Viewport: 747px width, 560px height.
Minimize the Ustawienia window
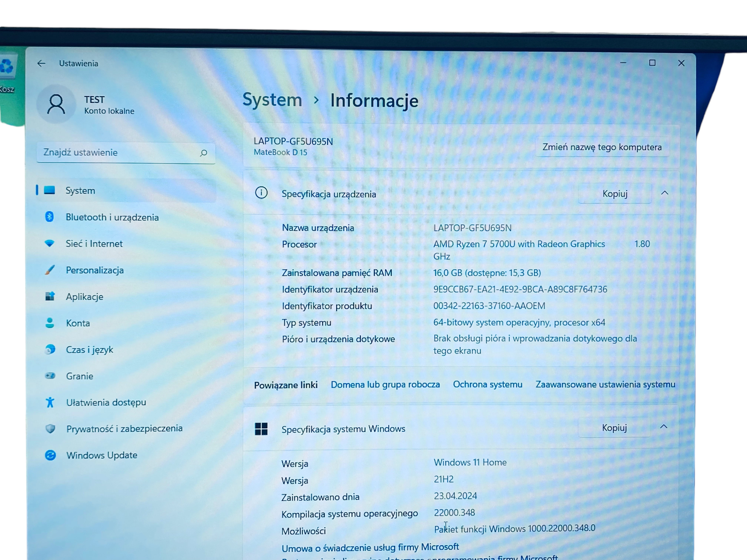pos(623,63)
